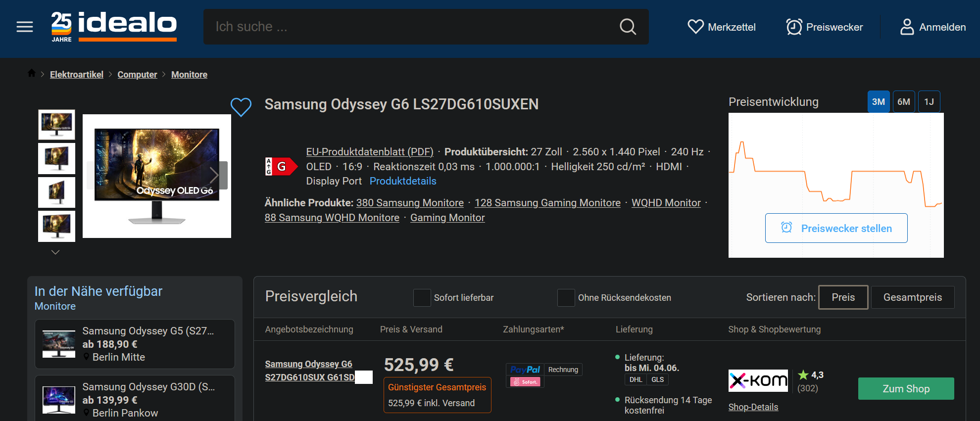The height and width of the screenshot is (421, 980).
Task: Open 128 Samsung Gaming Monitore link
Action: tap(547, 203)
